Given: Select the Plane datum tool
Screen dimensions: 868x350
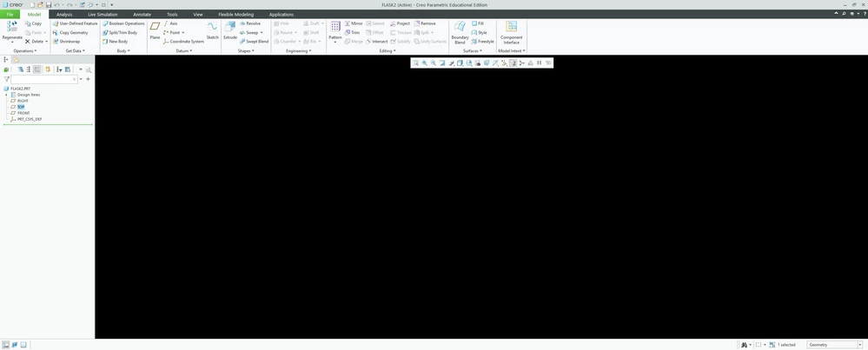Looking at the screenshot, I should [x=155, y=31].
